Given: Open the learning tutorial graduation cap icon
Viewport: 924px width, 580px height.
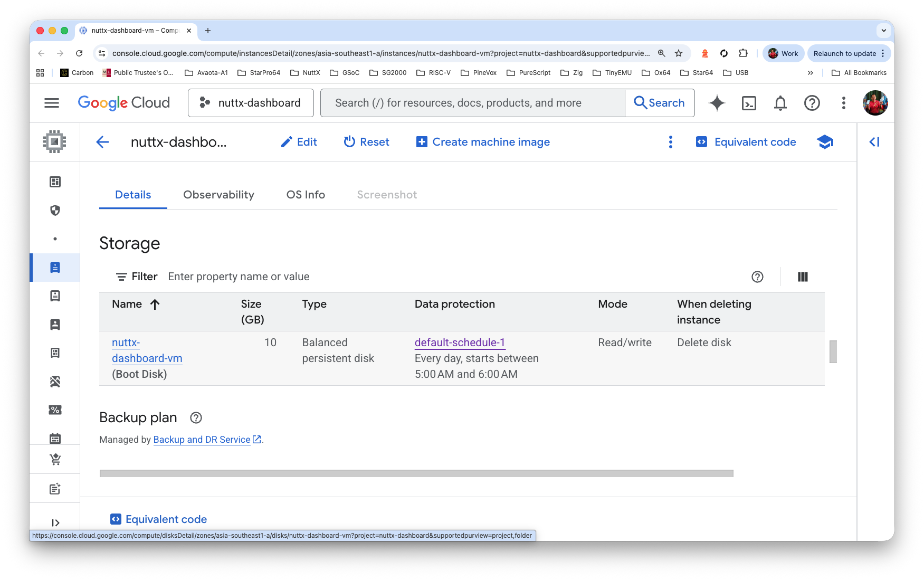Looking at the screenshot, I should [x=825, y=142].
